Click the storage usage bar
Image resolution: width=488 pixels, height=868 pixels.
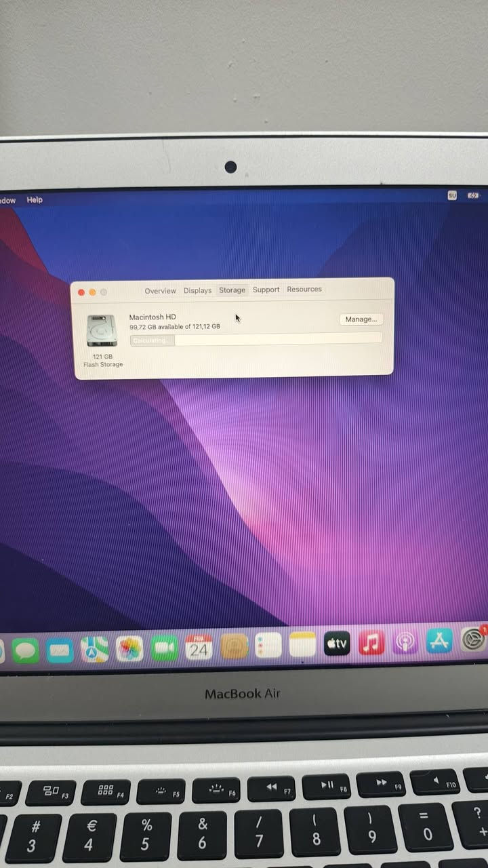(x=256, y=339)
